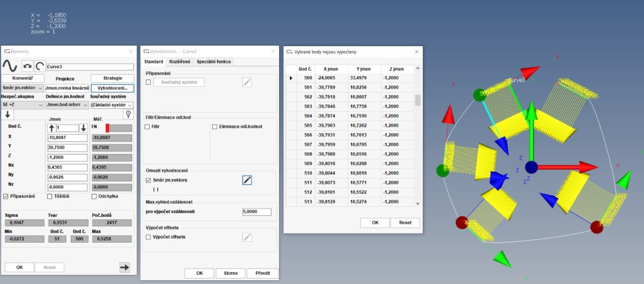Click Reset in the points table dialog
The image size is (644, 284).
pyautogui.click(x=405, y=223)
